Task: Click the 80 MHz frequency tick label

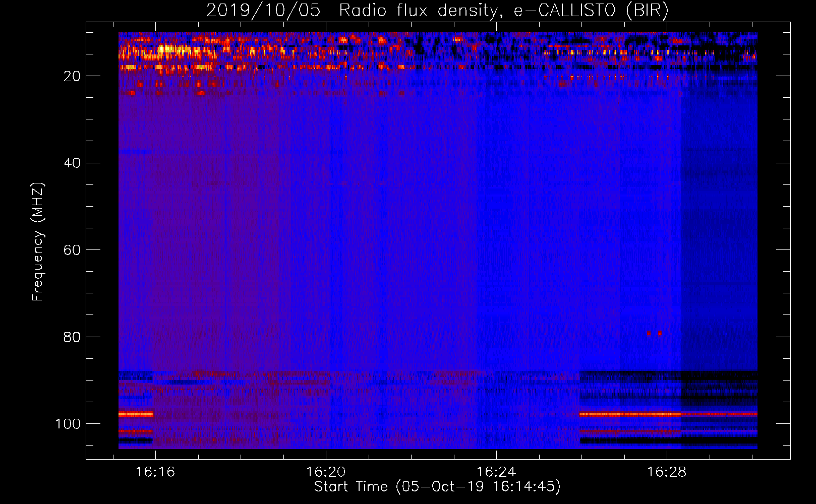Action: (72, 337)
